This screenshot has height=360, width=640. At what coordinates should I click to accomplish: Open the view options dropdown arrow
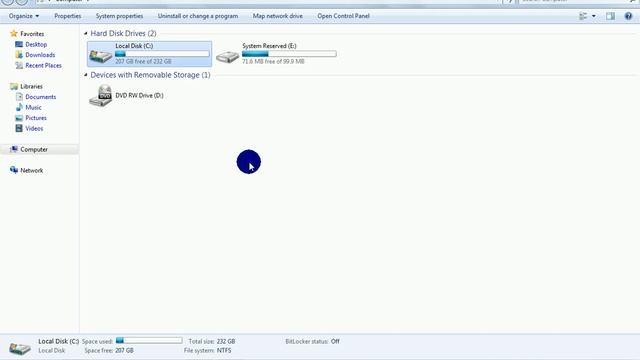click(593, 16)
